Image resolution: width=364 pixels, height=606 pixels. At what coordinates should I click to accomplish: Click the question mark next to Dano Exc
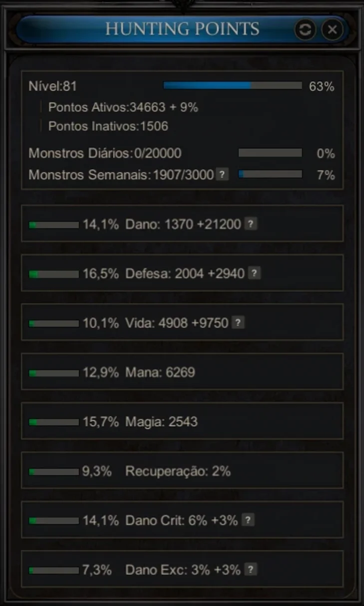coord(251,569)
